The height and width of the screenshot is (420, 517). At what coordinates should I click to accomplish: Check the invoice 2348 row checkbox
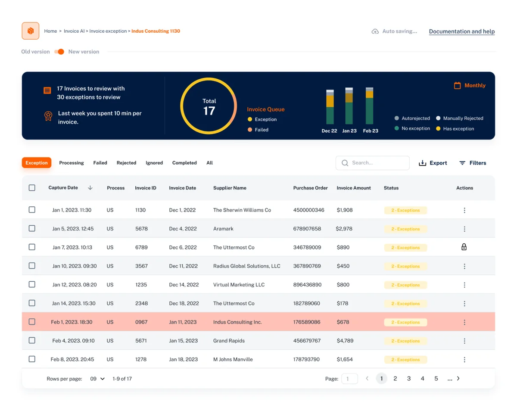[x=32, y=303]
